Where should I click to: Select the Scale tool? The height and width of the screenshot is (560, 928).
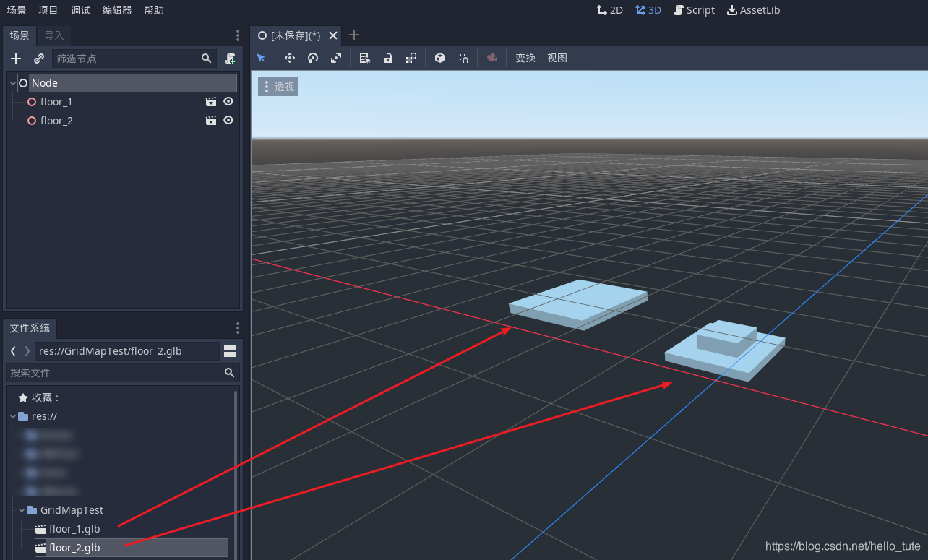coord(335,58)
